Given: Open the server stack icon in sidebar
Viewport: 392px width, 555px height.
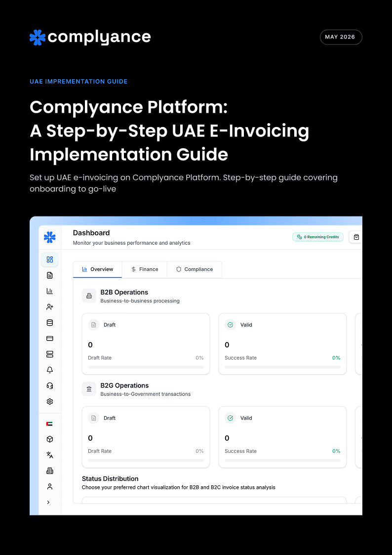Looking at the screenshot, I should [50, 354].
